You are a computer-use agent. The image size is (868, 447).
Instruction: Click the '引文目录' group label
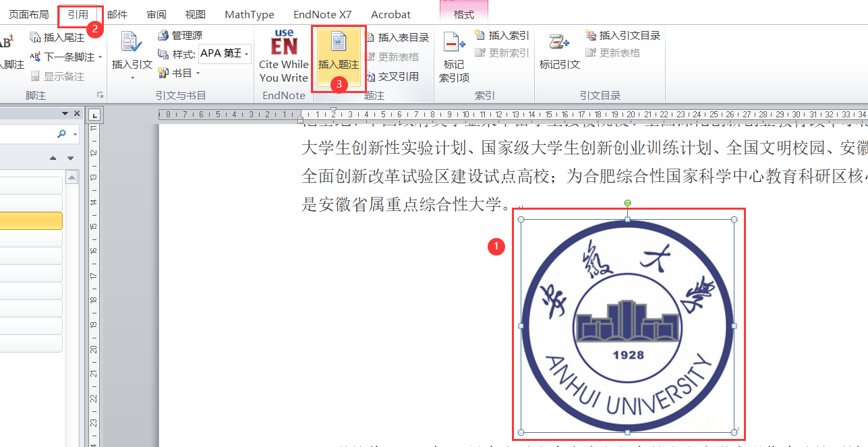point(600,96)
